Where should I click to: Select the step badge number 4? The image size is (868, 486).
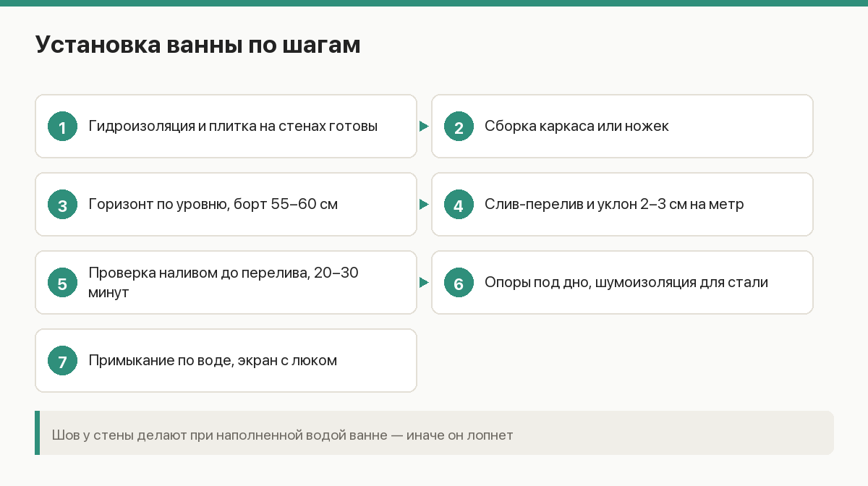coord(459,205)
